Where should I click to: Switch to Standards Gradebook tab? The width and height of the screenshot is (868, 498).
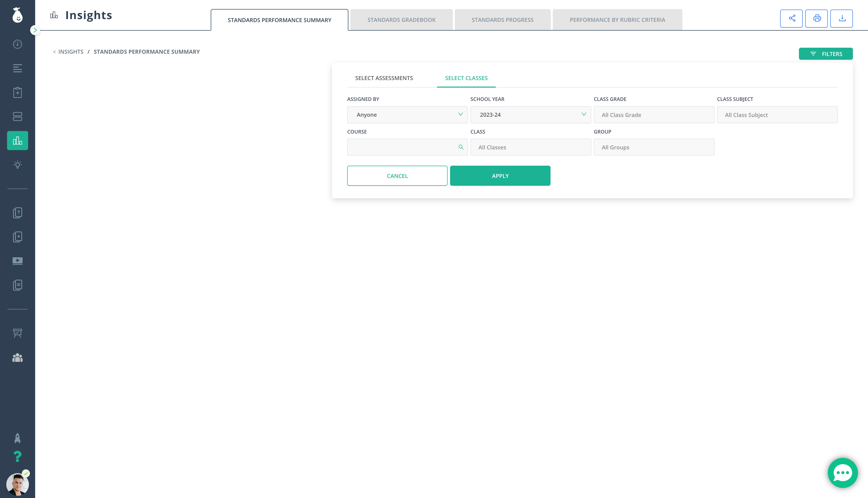click(401, 20)
